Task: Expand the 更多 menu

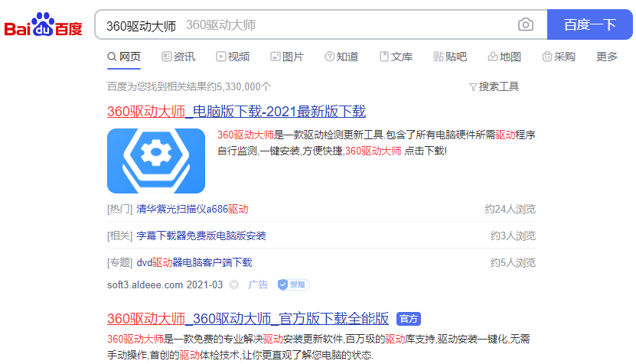Action: point(607,57)
